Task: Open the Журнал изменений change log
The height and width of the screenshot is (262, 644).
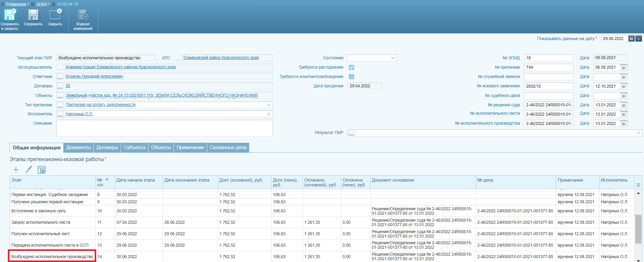Action: pos(83,14)
